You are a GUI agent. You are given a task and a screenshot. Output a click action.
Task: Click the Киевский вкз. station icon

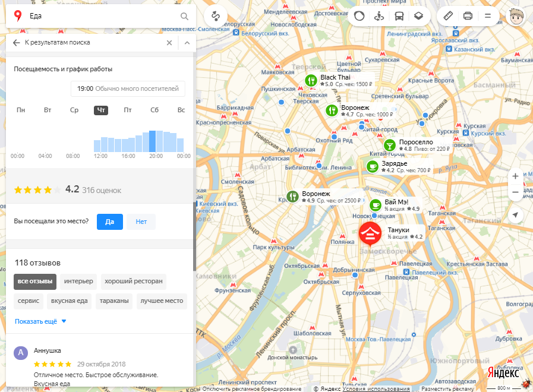point(198,204)
